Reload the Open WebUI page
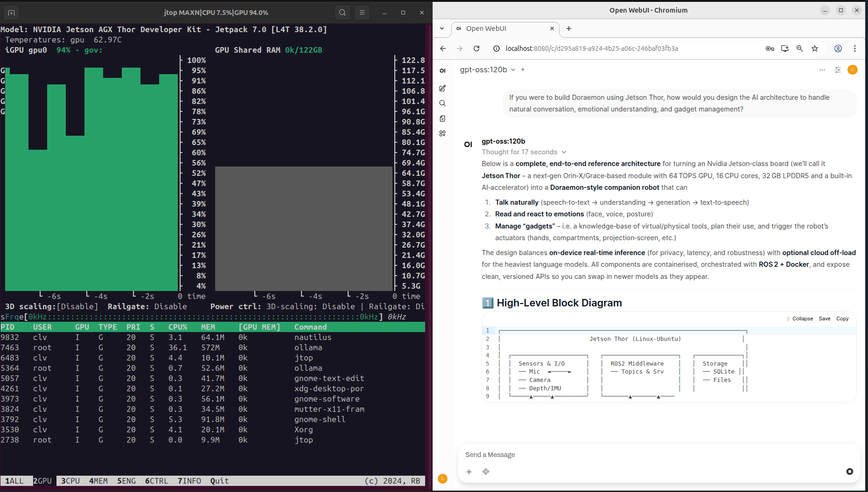The width and height of the screenshot is (868, 492). click(x=476, y=49)
